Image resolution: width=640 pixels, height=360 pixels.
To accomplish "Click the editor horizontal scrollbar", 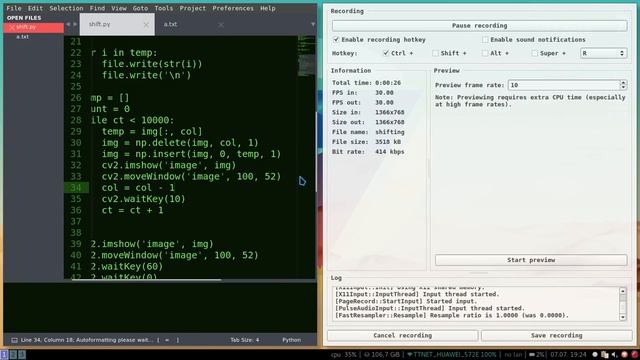I will click(147, 280).
